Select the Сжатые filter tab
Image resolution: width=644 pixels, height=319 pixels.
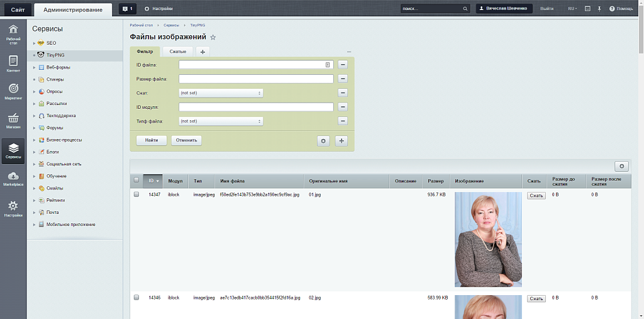point(178,52)
